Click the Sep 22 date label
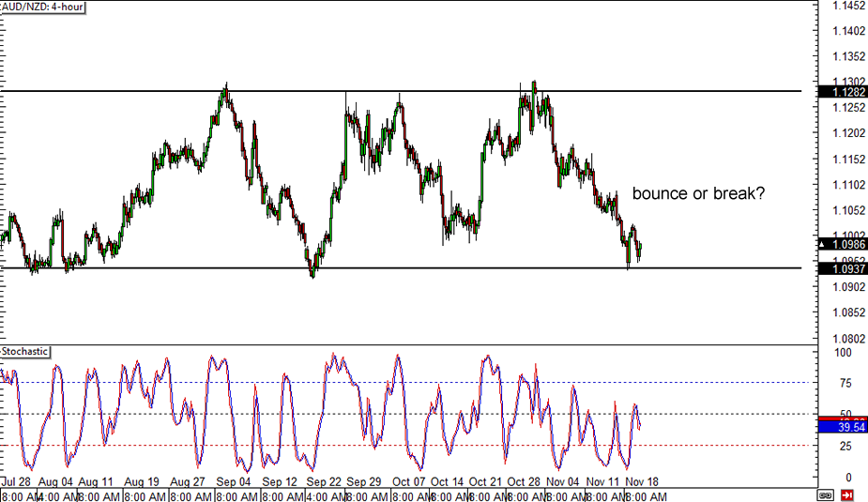 tap(324, 481)
